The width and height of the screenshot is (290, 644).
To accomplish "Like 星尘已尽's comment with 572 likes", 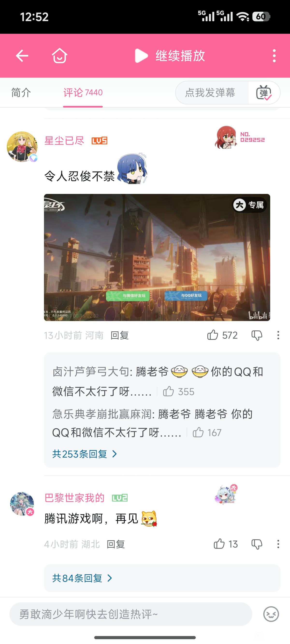I will pos(213,335).
